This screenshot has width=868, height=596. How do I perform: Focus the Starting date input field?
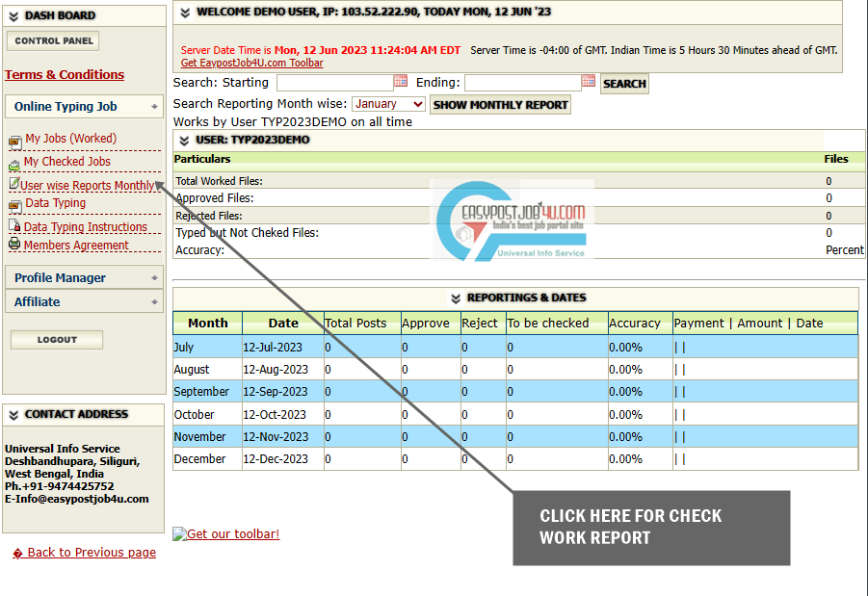coord(335,83)
